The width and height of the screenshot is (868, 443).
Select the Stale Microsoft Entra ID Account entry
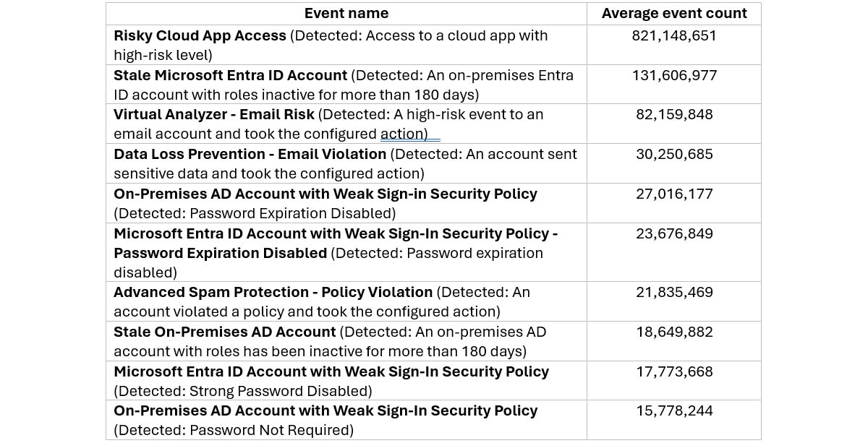pos(346,85)
